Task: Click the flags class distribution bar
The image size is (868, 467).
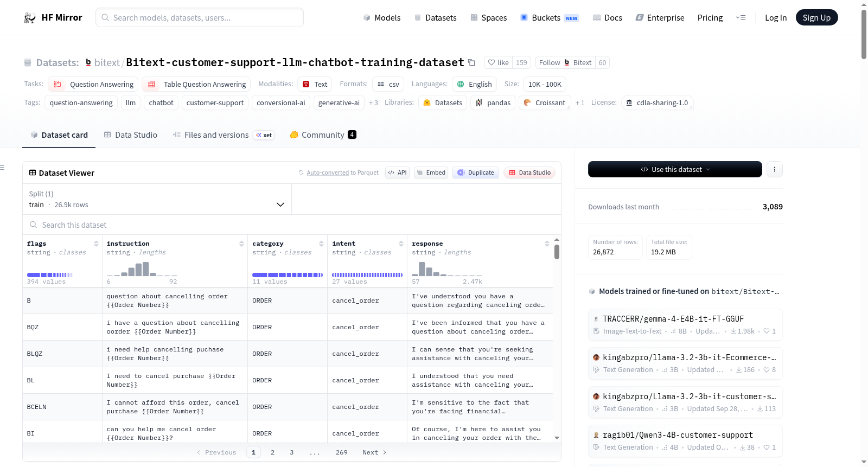Action: coord(50,275)
